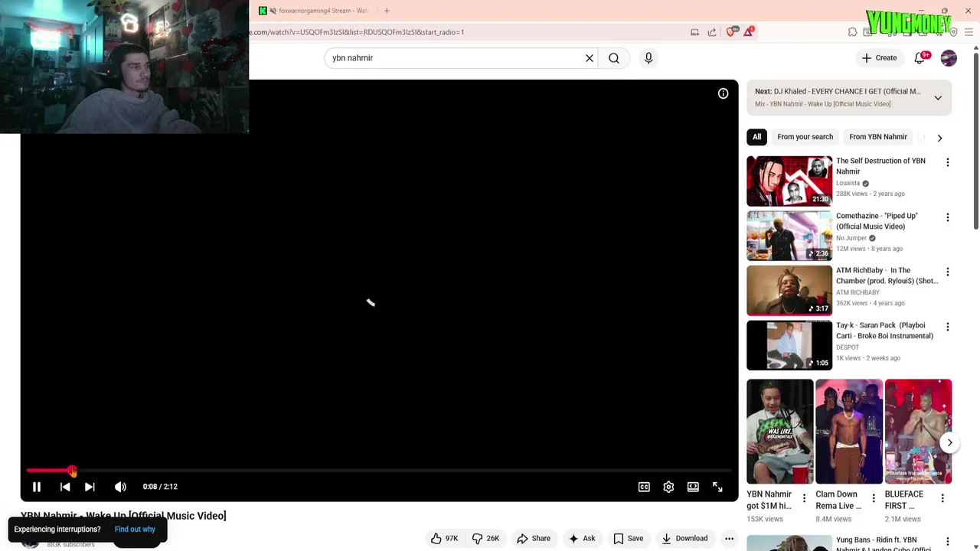The width and height of the screenshot is (980, 551).
Task: Select the 'From your search' chip
Action: click(x=805, y=137)
